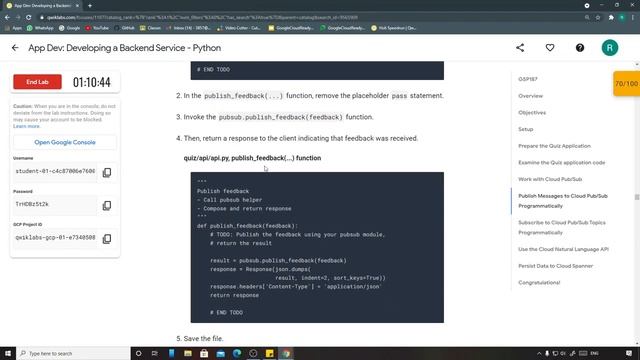Open the YouTube bookmark

[x=97, y=28]
